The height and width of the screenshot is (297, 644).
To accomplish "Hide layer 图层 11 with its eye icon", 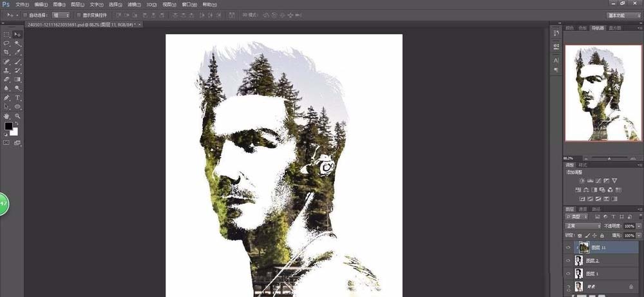I will [x=568, y=247].
